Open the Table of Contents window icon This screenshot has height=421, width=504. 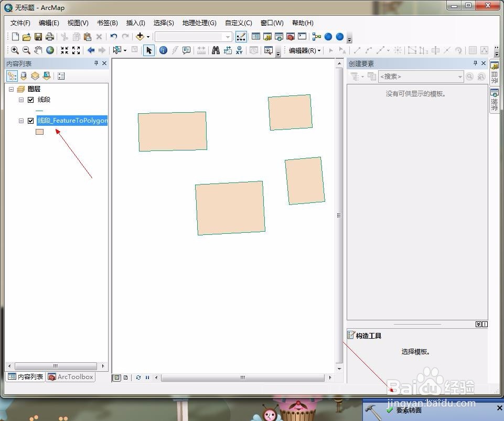pyautogui.click(x=256, y=37)
